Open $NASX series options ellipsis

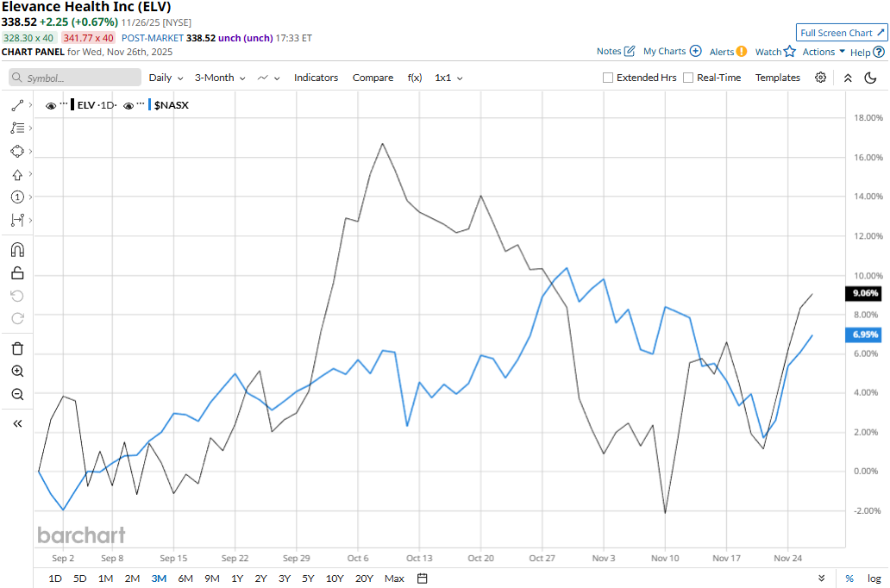[141, 103]
